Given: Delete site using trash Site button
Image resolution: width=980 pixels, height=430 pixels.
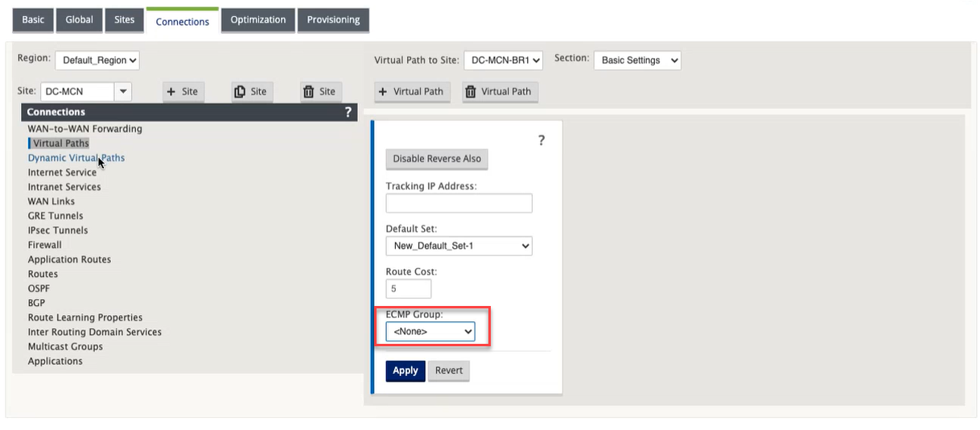Looking at the screenshot, I should click(x=319, y=92).
